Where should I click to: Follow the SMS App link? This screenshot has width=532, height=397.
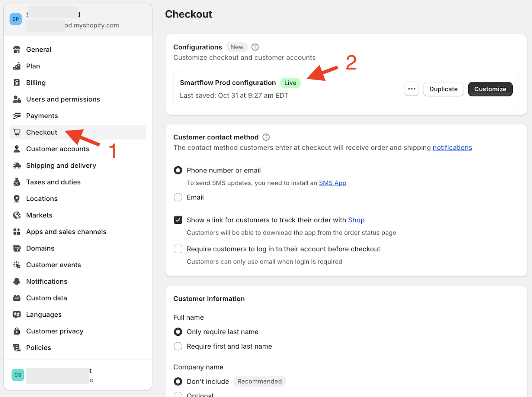click(x=333, y=183)
